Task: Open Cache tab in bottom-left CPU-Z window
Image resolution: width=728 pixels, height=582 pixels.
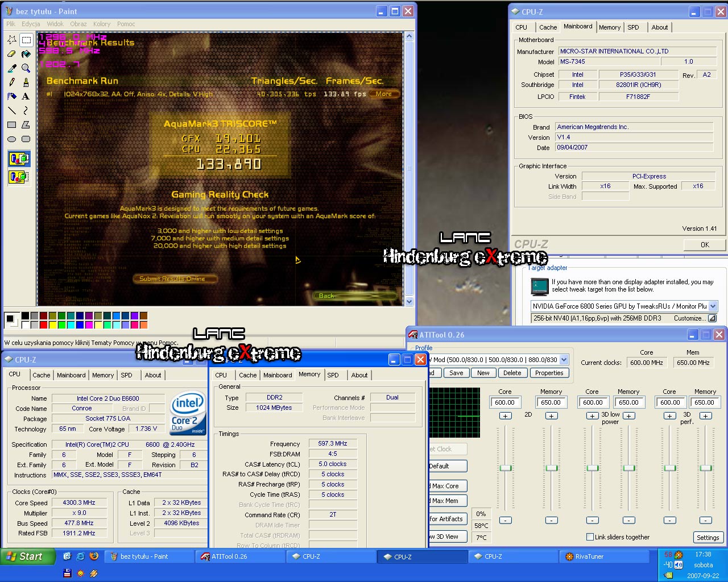Action: point(42,375)
